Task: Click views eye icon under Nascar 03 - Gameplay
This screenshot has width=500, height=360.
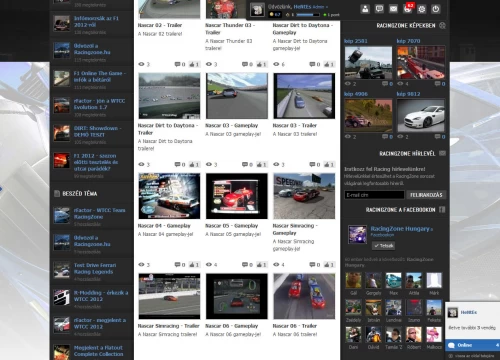Action: [x=209, y=164]
